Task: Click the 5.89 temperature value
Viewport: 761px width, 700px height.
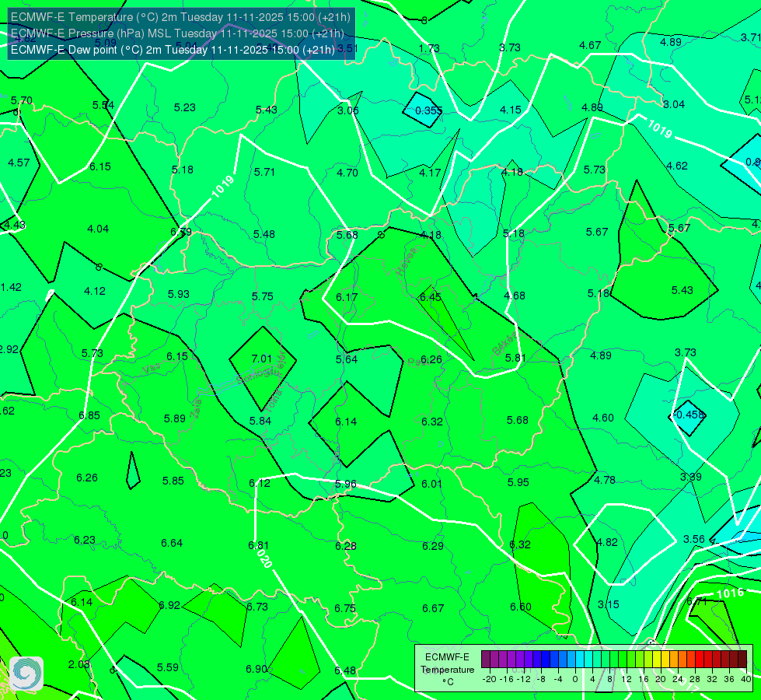Action: point(175,418)
